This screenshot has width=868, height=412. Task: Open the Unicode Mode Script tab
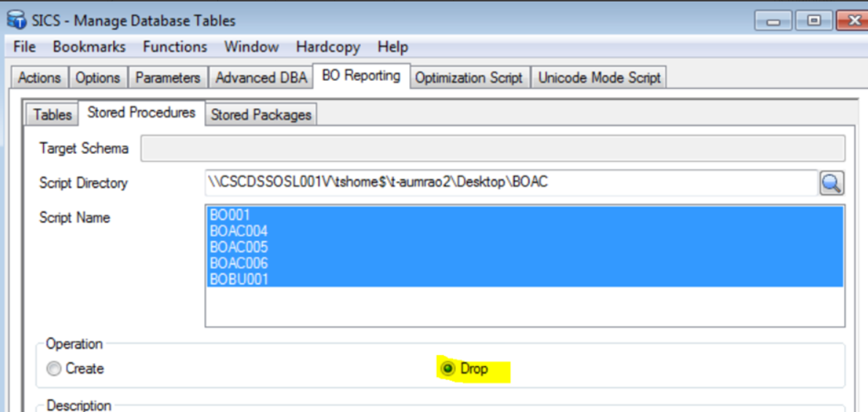(x=599, y=77)
